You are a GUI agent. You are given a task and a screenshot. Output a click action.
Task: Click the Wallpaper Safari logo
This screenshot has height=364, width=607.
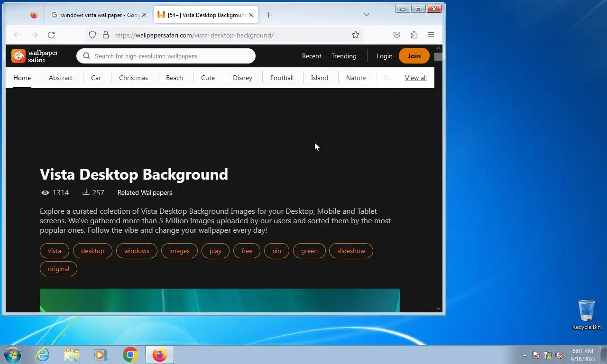[35, 56]
